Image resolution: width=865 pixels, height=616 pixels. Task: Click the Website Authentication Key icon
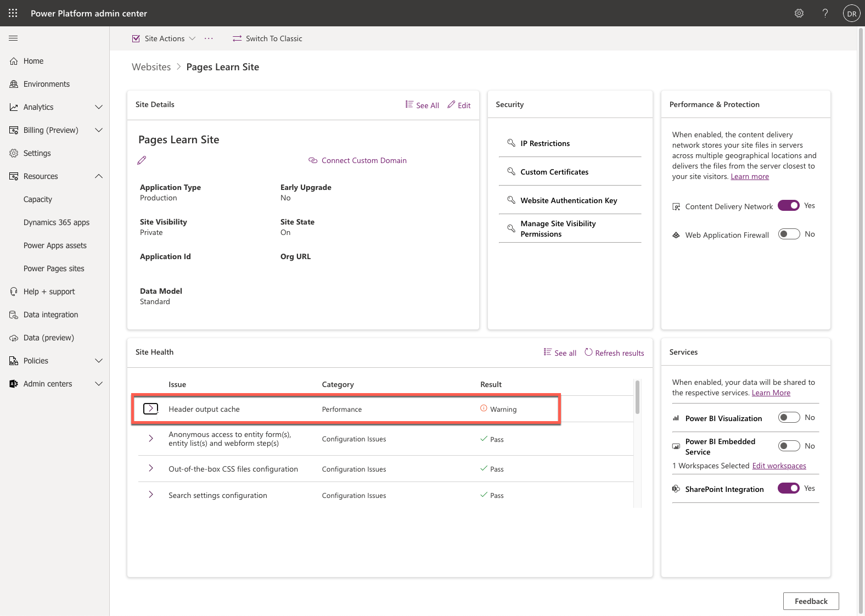pyautogui.click(x=511, y=200)
